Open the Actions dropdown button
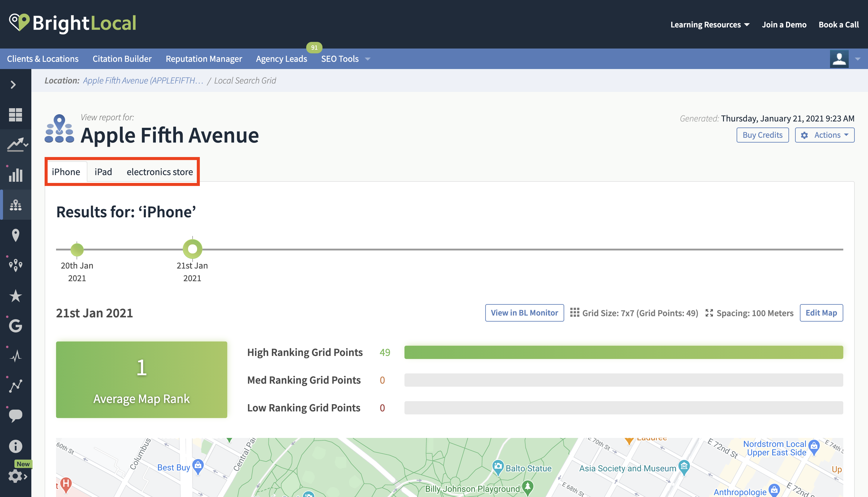 tap(825, 135)
